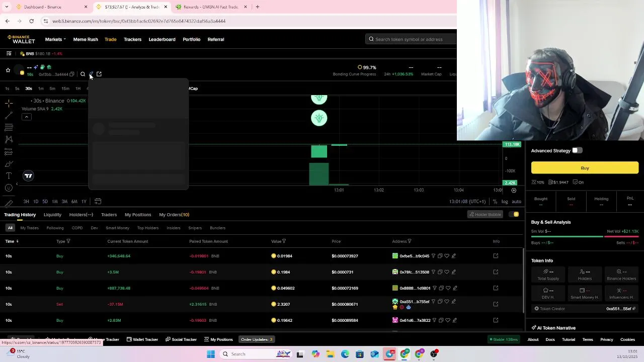Filter trades by Smart Money
644x362 pixels.
pos(117,228)
